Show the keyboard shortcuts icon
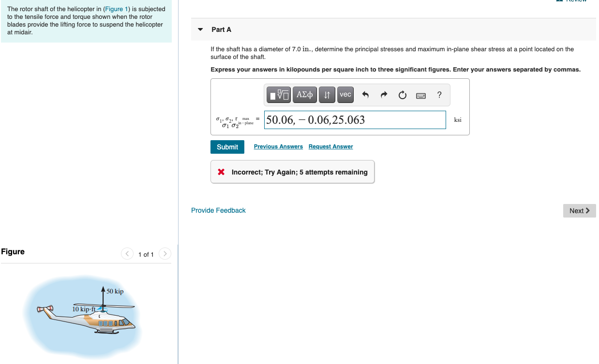This screenshot has height=364, width=599. click(420, 95)
